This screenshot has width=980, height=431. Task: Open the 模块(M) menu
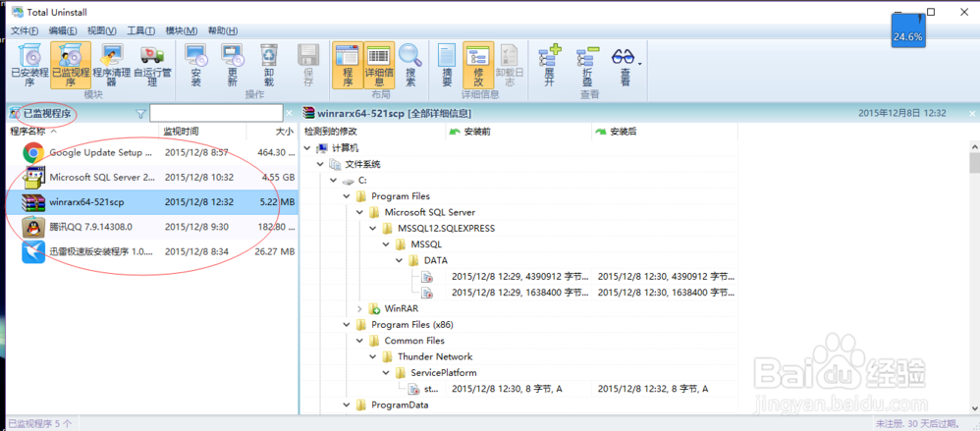[182, 30]
